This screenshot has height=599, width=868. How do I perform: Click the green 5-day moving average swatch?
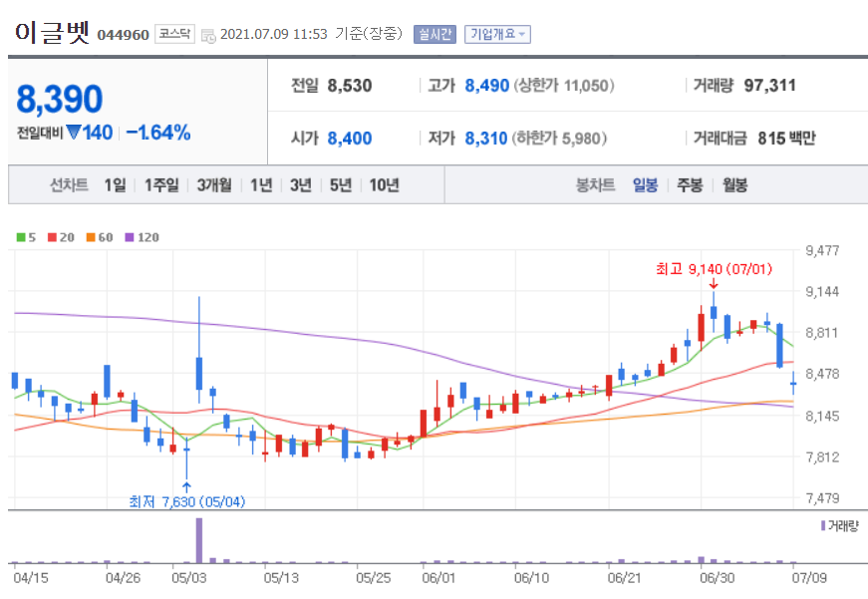[21, 237]
